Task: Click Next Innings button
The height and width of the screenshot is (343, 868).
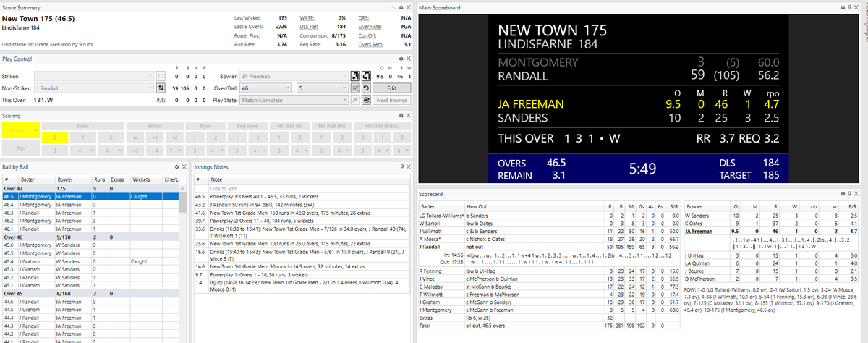Action: tap(391, 101)
